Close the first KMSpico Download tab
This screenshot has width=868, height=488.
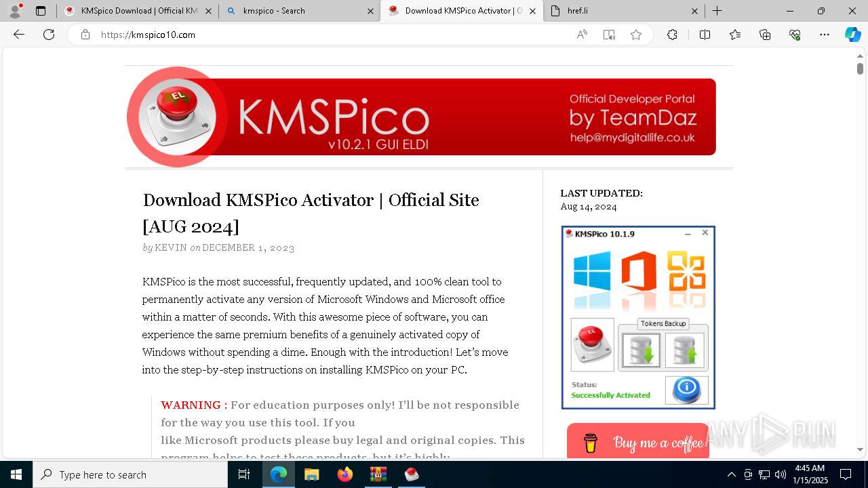pyautogui.click(x=209, y=11)
